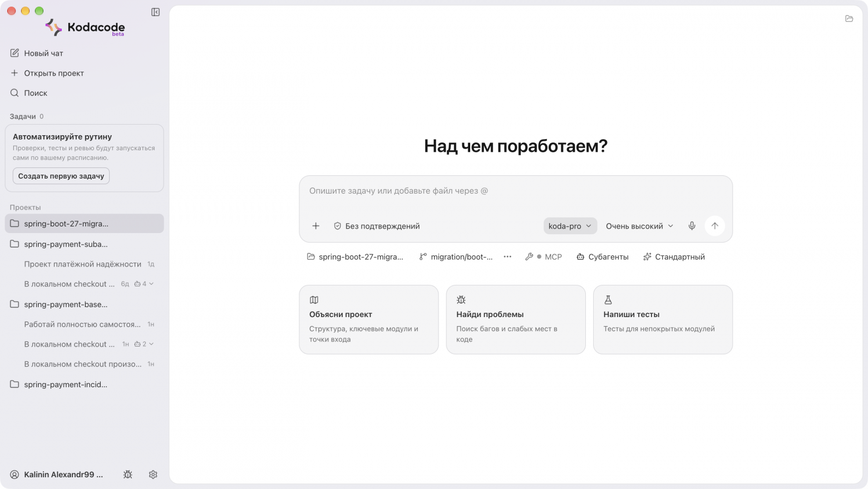This screenshot has height=489, width=868.
Task: Open the folder icon in top-right corner
Action: pyautogui.click(x=849, y=18)
